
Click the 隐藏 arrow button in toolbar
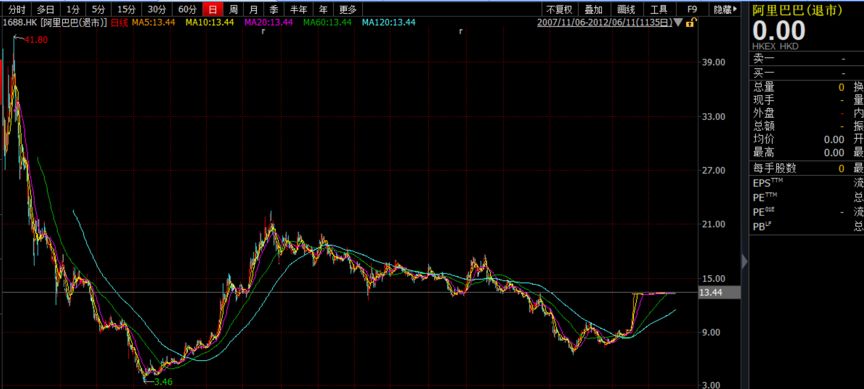[725, 9]
